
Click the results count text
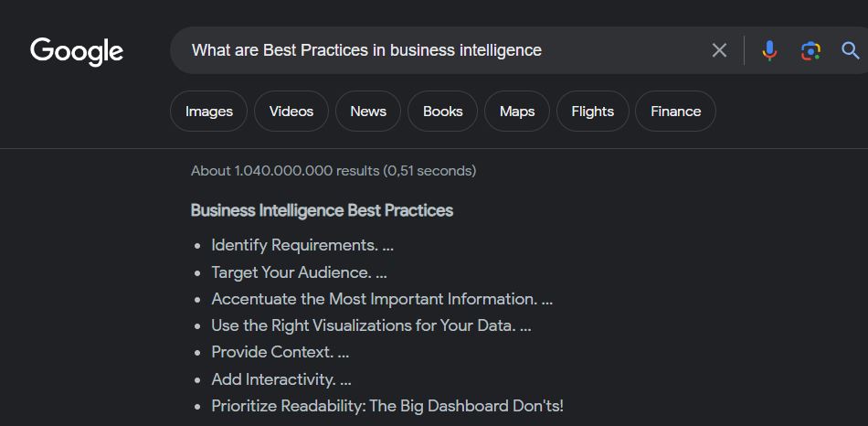(x=333, y=171)
